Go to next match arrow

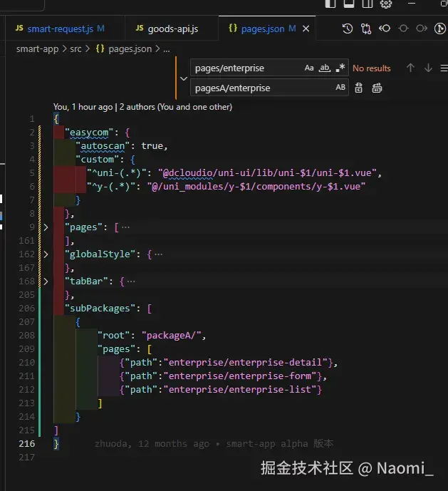[x=428, y=68]
